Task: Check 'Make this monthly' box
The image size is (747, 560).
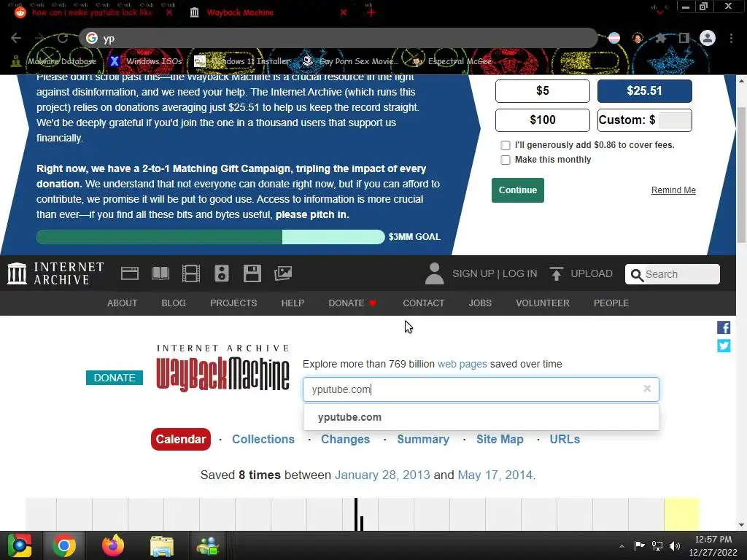Action: click(x=506, y=160)
